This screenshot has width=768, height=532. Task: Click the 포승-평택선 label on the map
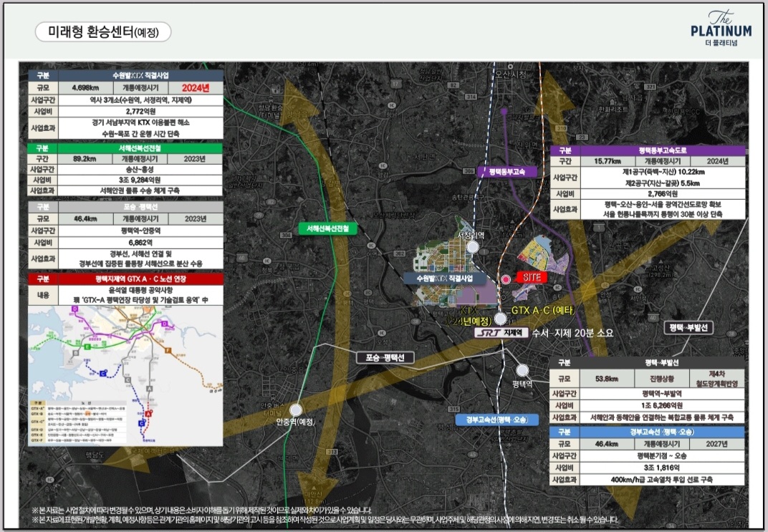385,358
